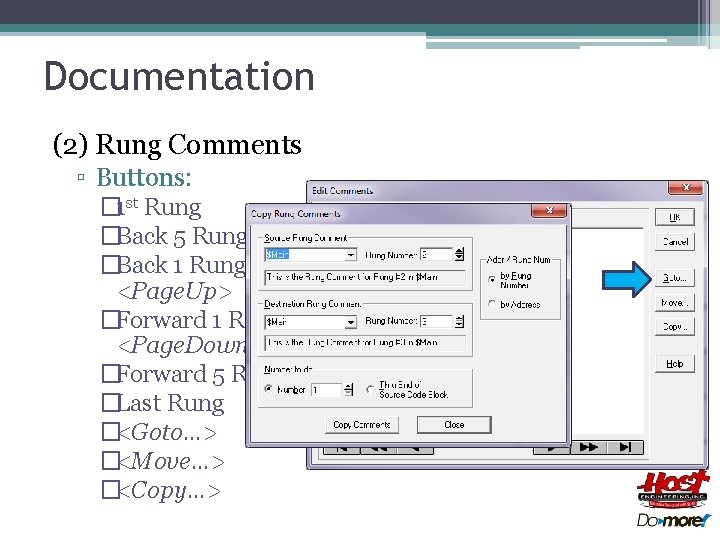Click the "<PageUp>" italic text

175,292
